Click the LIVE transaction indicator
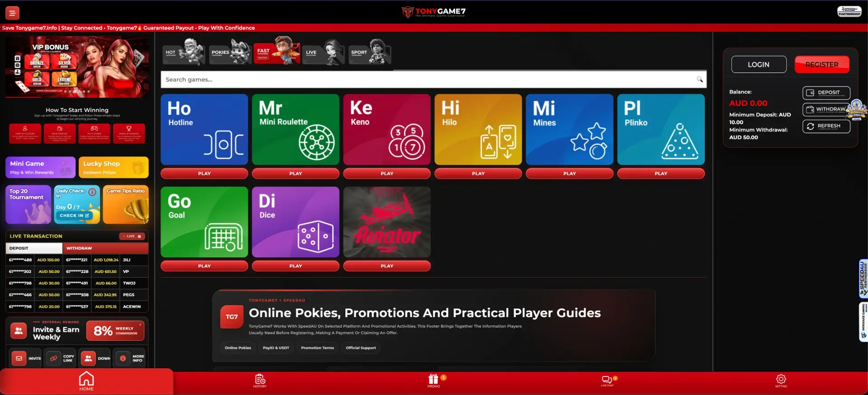The image size is (868, 395). pos(132,236)
